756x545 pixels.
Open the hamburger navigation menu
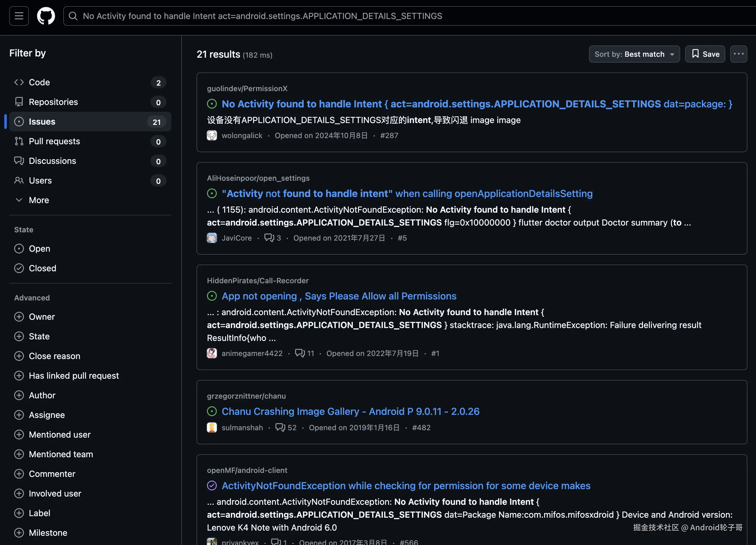[x=19, y=16]
